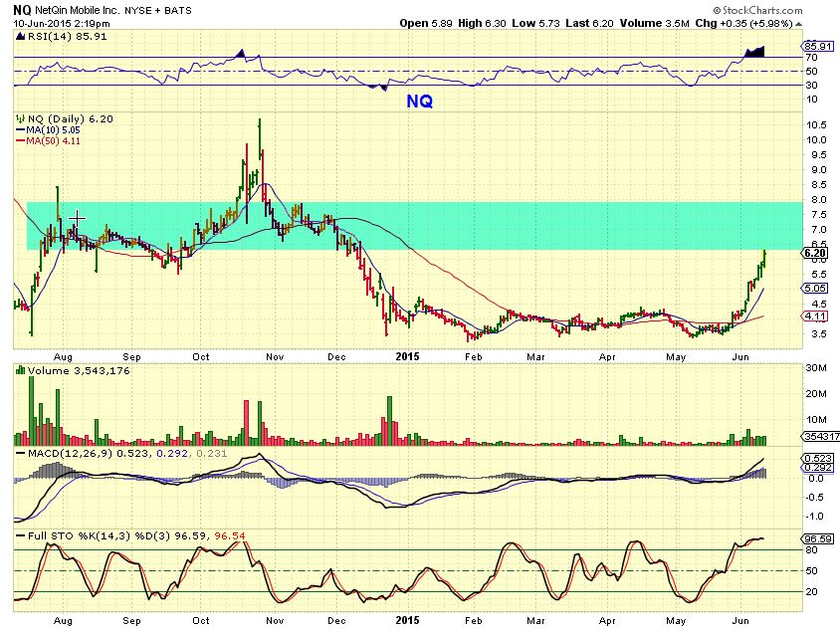Click the green up-triangle after the Chg percentage
This screenshot has height=630, width=840.
pyautogui.click(x=799, y=24)
